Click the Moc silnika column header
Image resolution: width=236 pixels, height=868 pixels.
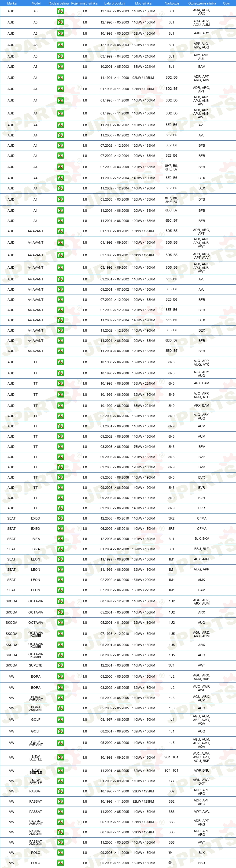(x=143, y=3)
